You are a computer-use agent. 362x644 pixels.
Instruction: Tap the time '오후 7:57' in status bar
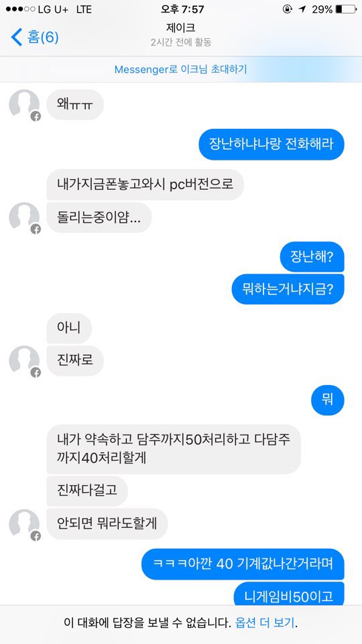tap(182, 9)
